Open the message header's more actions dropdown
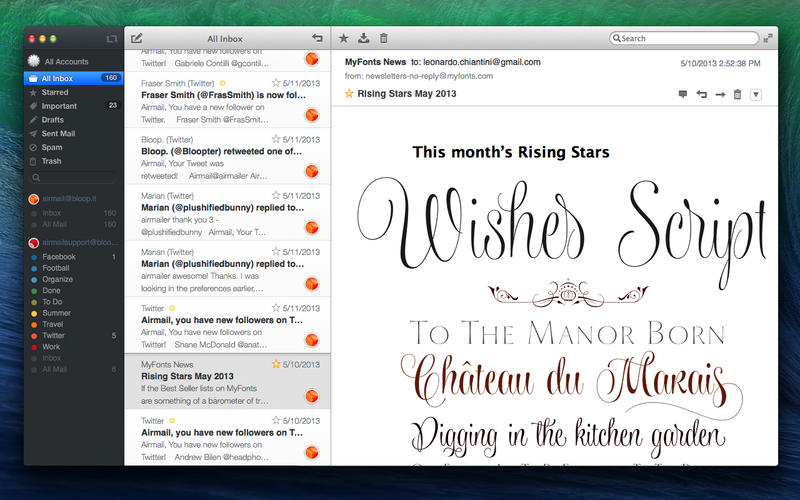800x500 pixels. tap(756, 94)
